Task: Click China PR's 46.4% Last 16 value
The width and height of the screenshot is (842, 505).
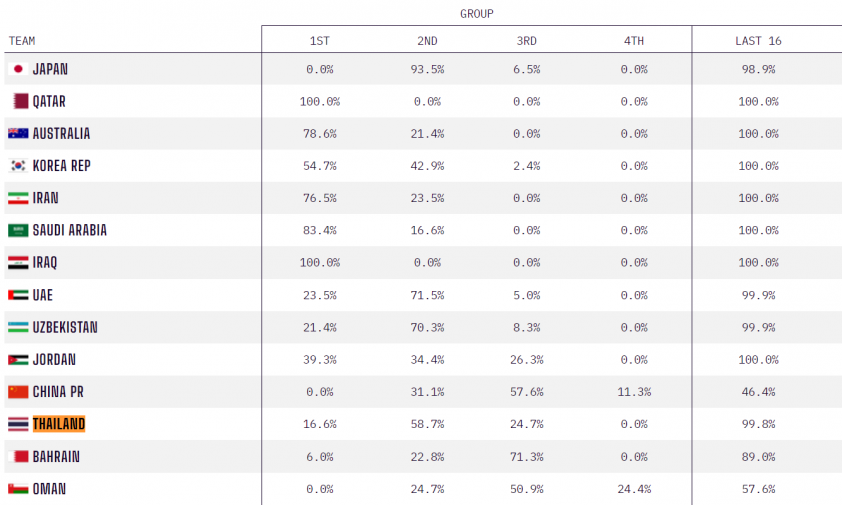Action: click(758, 392)
